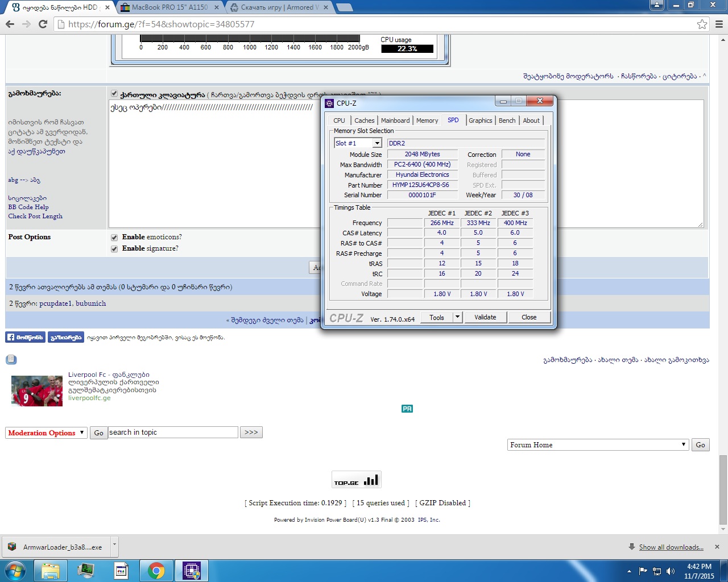Click the topic icon above Liverpool banner

(x=11, y=359)
